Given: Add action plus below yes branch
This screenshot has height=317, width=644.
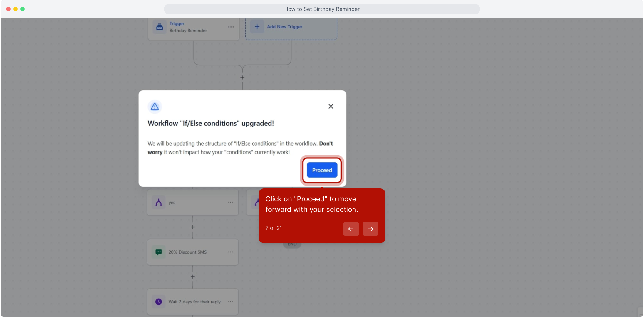Looking at the screenshot, I should pos(193,227).
